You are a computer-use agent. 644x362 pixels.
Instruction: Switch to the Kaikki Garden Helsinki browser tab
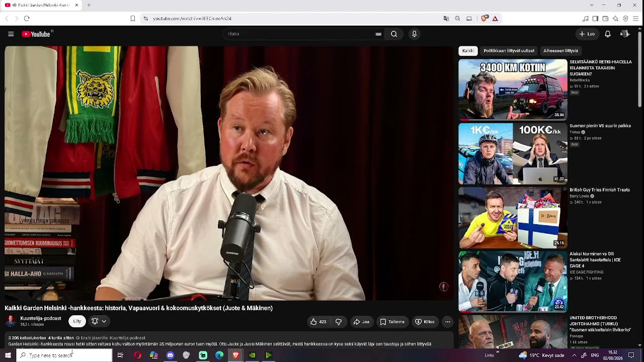(42, 5)
